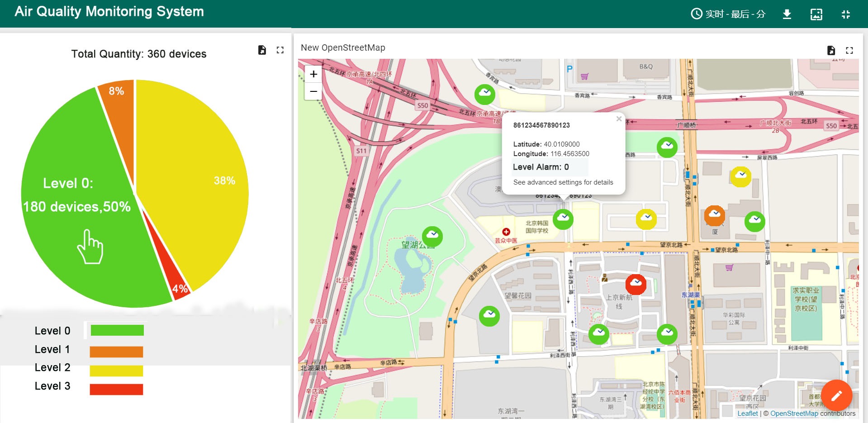Close the device info popup
Viewport: 868px width, 423px height.
coord(619,119)
